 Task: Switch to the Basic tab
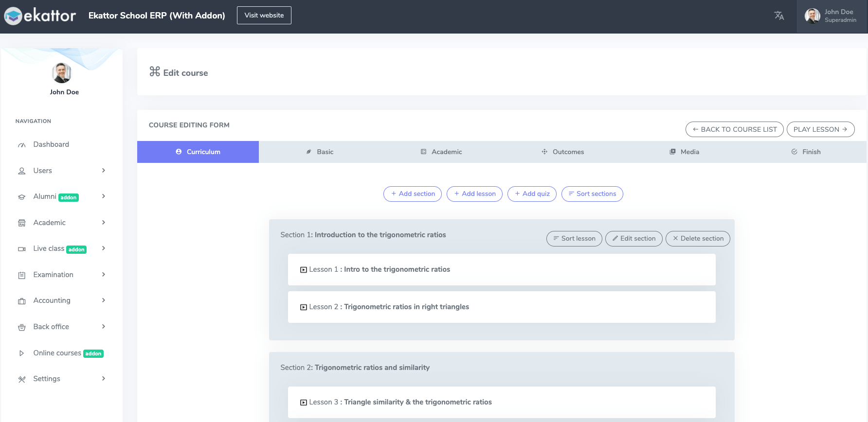tap(320, 152)
